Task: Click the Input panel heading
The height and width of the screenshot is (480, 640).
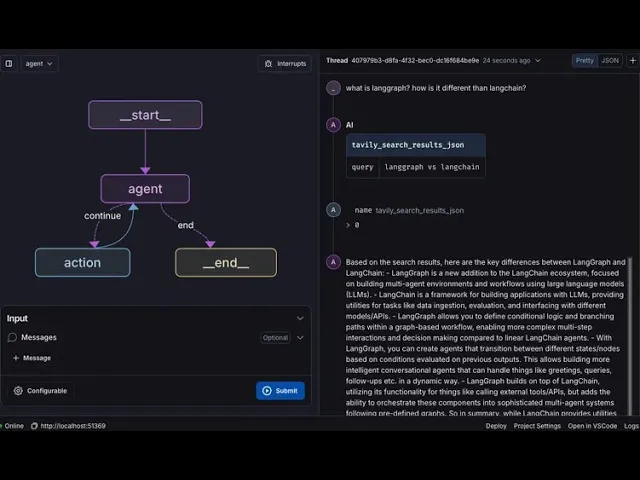Action: 17,318
